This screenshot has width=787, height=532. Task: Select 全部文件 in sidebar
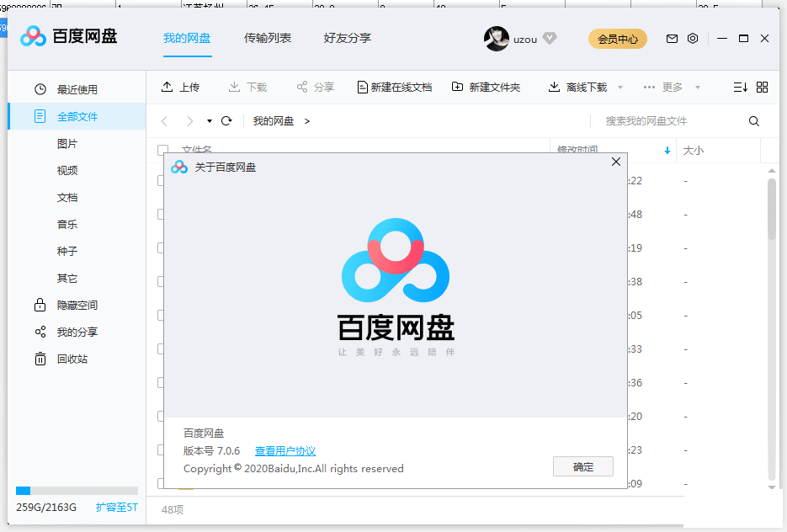click(x=77, y=116)
